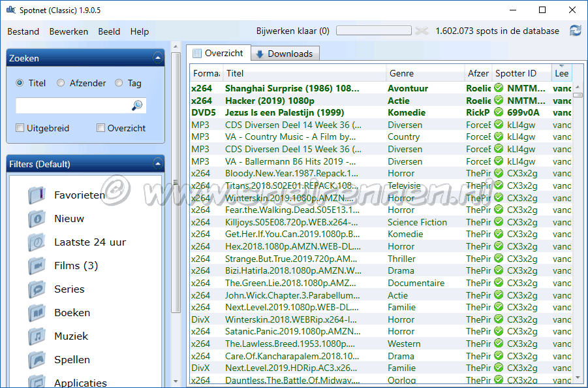This screenshot has width=588, height=388.
Task: Select Care.Of.Kancharapalem.2018 title
Action: point(292,356)
